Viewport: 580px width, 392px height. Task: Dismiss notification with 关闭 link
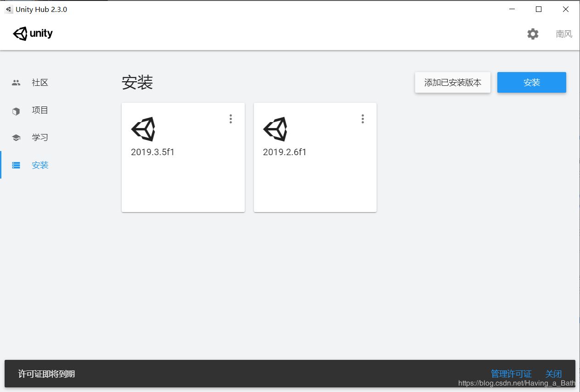click(553, 374)
